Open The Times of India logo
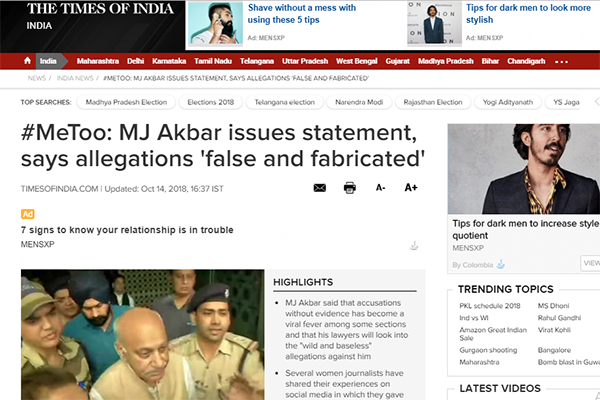600x400 pixels. (x=100, y=9)
